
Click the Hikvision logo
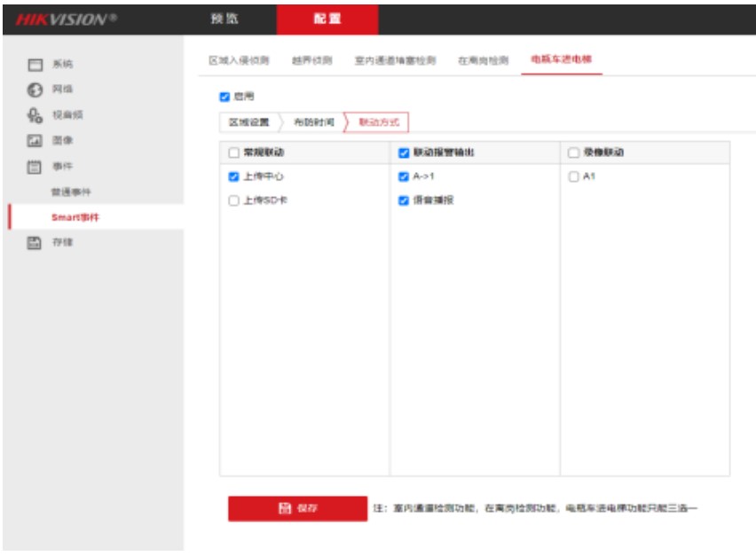tap(66, 20)
